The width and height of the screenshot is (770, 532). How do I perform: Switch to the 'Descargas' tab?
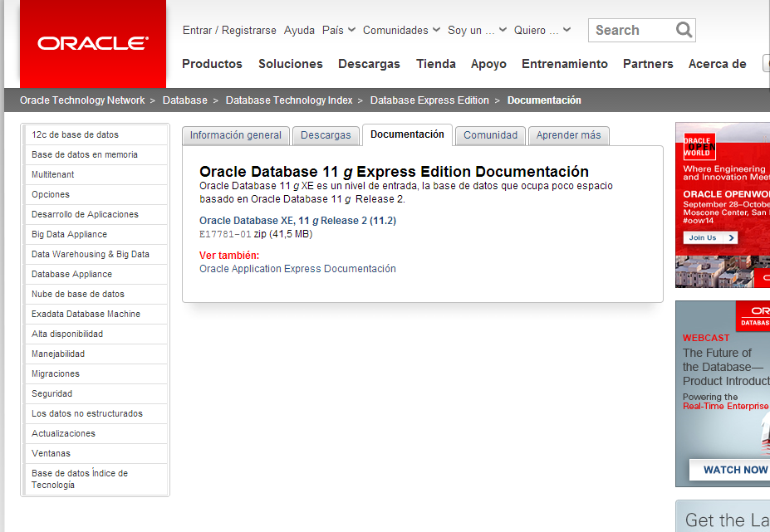tap(326, 135)
